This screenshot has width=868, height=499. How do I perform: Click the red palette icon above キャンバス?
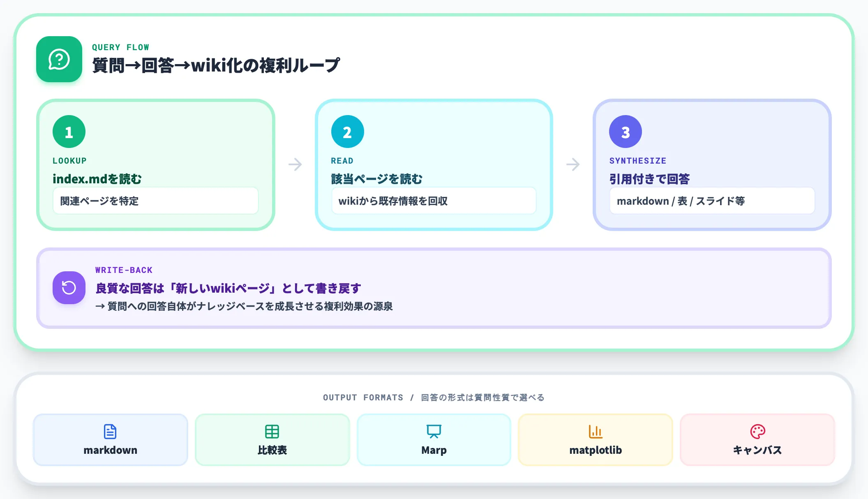coord(757,432)
